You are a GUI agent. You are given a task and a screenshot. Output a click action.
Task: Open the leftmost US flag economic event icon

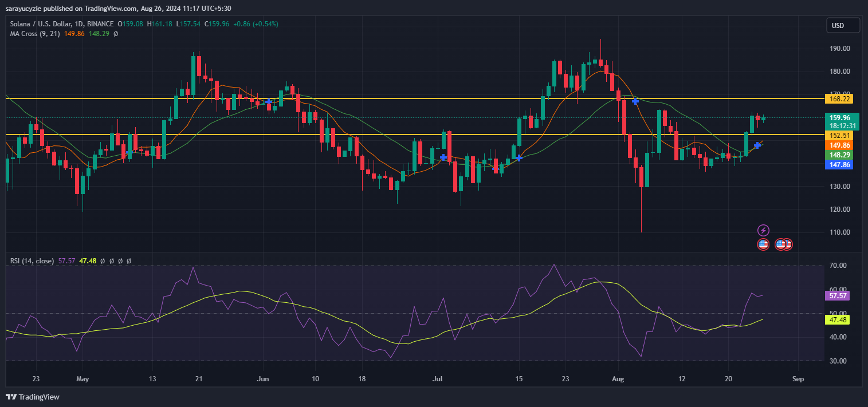[763, 244]
